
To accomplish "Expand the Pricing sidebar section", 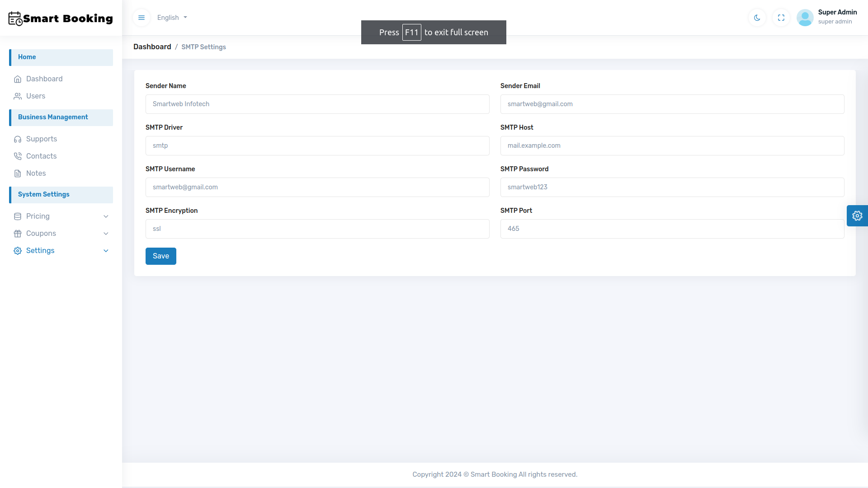I will pos(61,216).
